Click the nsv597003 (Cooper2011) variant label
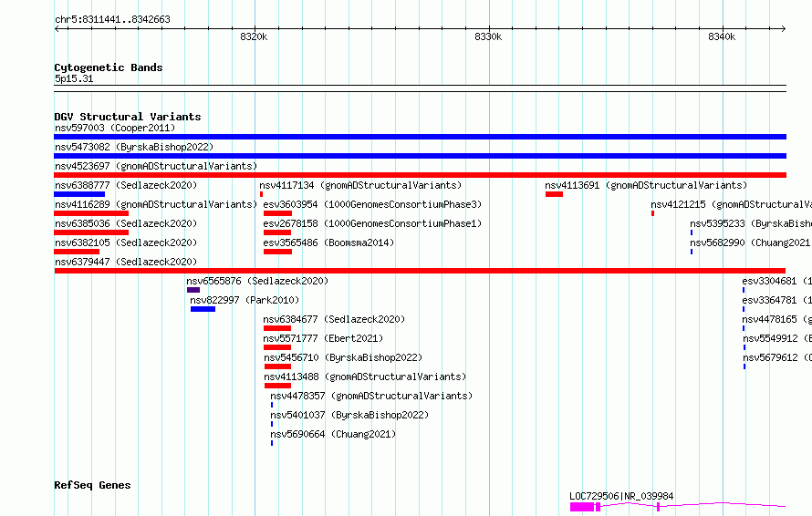The height and width of the screenshot is (516, 812). [115, 128]
